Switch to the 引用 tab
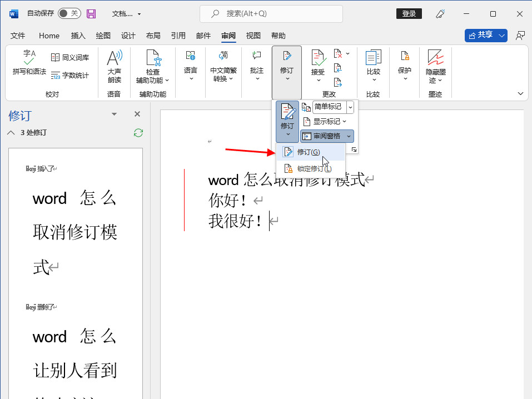Screen dimensions: 532x399 tap(178, 36)
